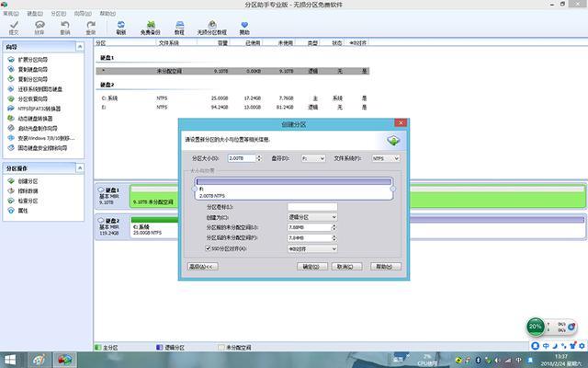This screenshot has width=588, height=368.
Task: Click the 赞助 heart icon
Action: (244, 26)
